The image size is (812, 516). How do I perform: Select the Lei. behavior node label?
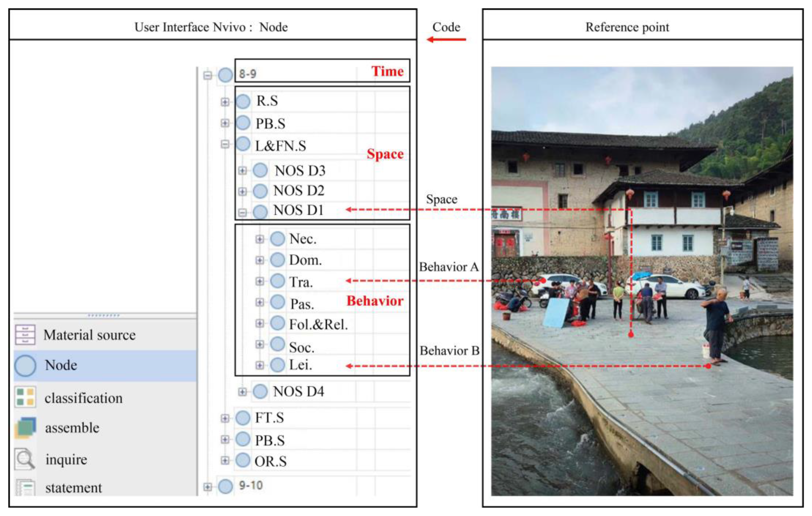301,365
